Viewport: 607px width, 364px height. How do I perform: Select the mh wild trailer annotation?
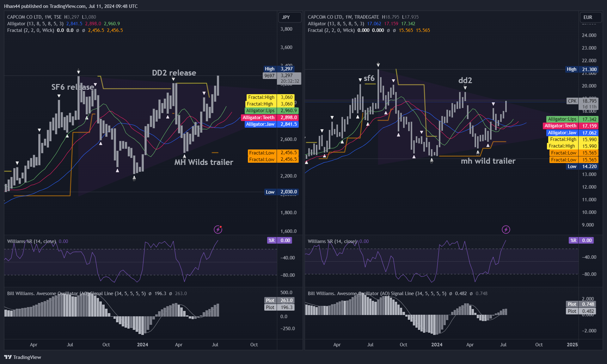pos(488,161)
